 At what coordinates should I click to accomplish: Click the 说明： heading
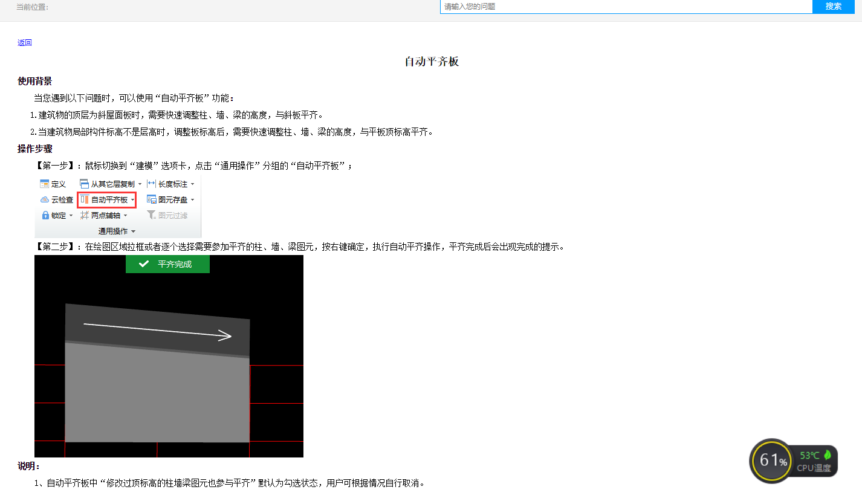point(29,466)
